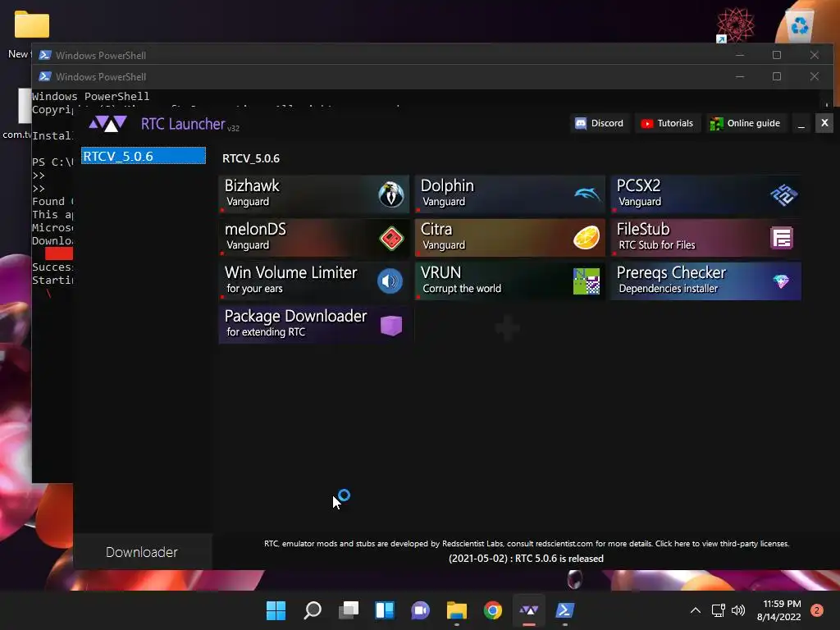Click the RTC Launcher triangles logo
Image resolution: width=840 pixels, height=630 pixels.
click(x=107, y=124)
